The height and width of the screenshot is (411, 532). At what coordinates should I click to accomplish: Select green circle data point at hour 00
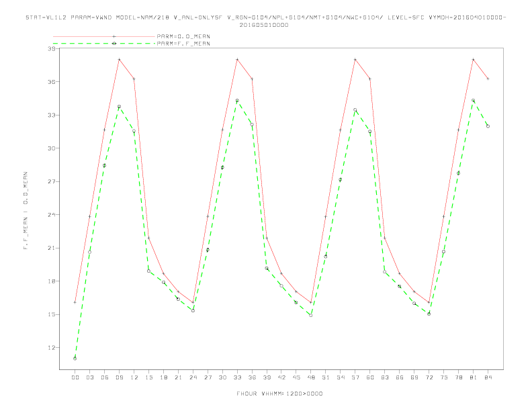[x=75, y=359]
